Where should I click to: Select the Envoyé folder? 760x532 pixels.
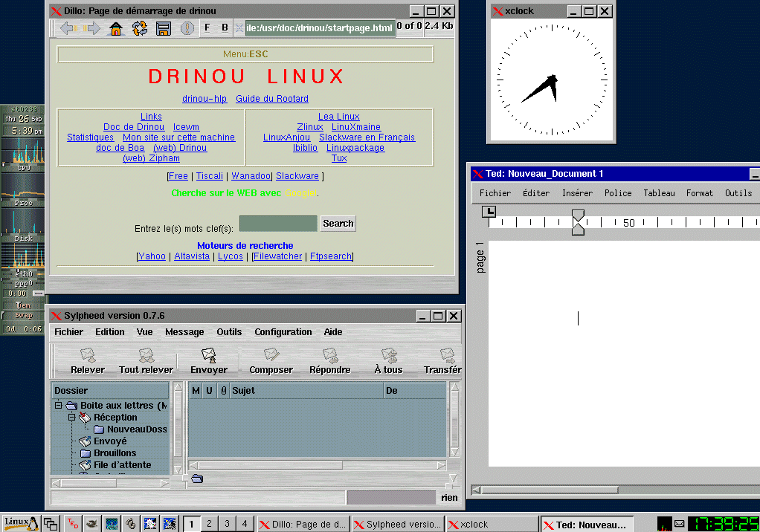[103, 441]
